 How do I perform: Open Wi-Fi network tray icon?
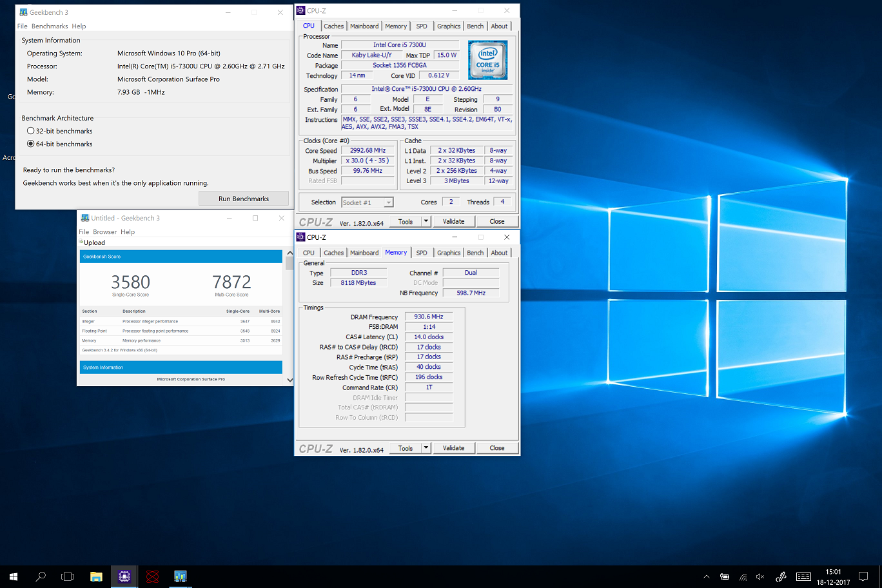pos(743,577)
